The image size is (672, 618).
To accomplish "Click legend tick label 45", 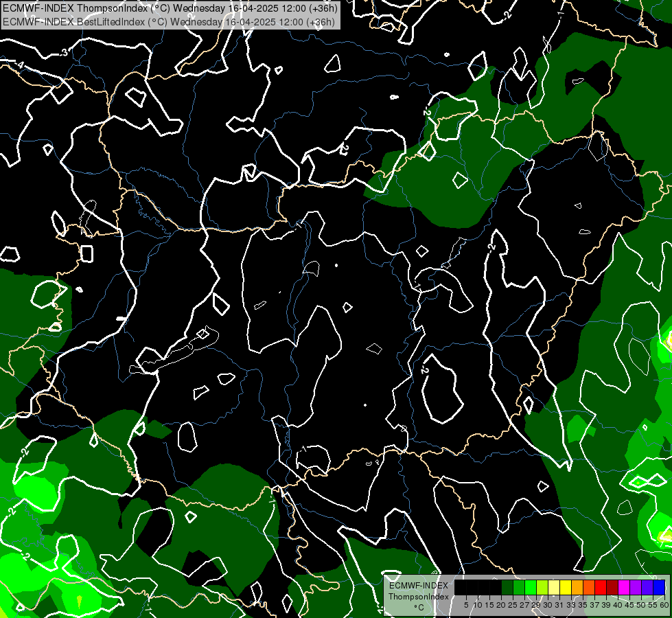I will point(629,605).
